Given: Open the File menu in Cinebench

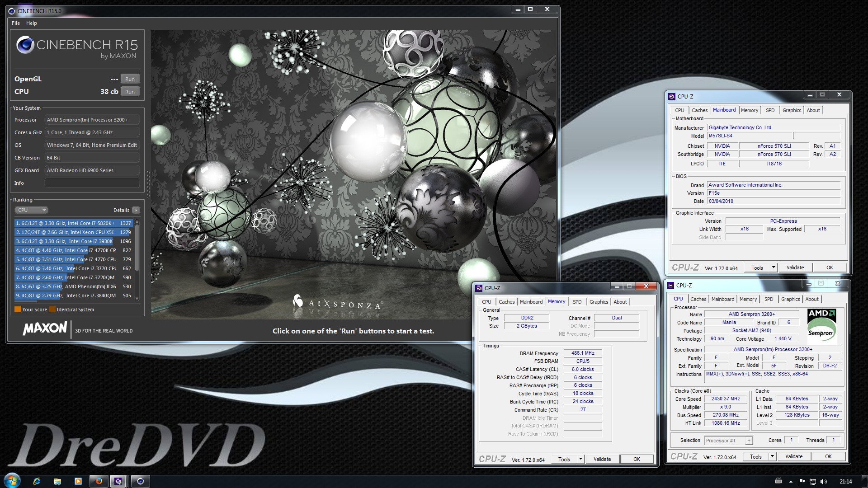Looking at the screenshot, I should (16, 23).
